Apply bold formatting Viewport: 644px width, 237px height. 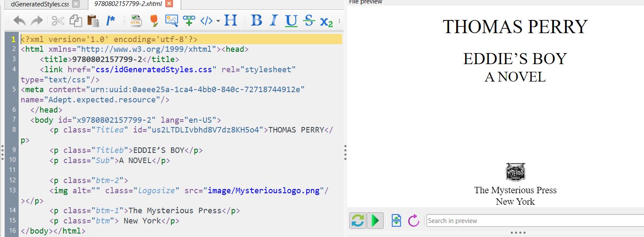click(x=256, y=20)
